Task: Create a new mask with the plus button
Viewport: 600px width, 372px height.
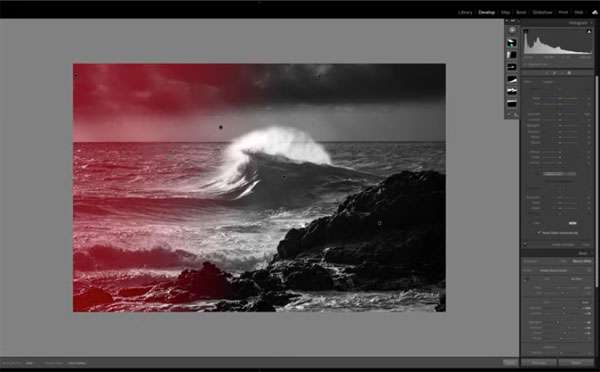Action: [512, 30]
